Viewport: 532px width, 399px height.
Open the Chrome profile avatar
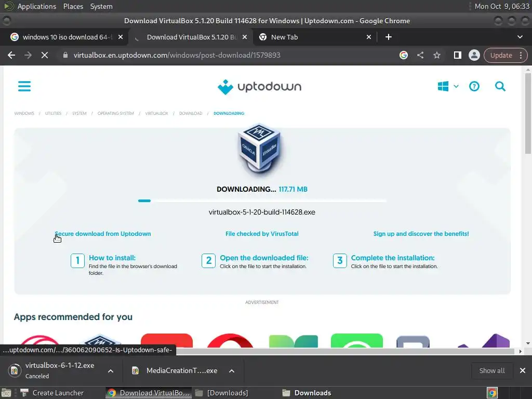coord(474,55)
